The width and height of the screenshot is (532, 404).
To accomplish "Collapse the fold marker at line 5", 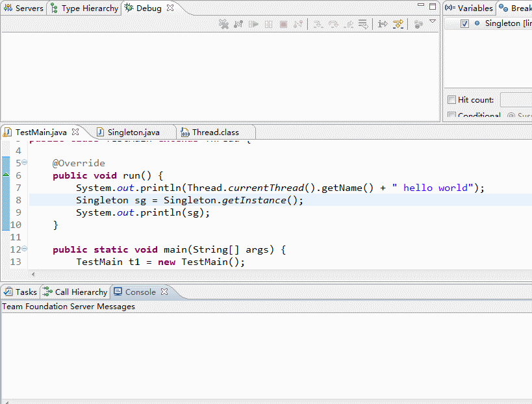I will pos(25,162).
